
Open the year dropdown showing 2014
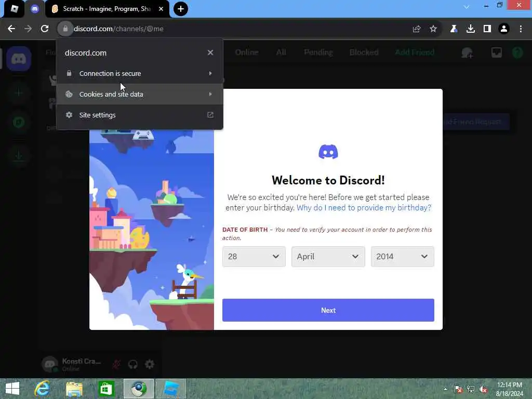[403, 257]
